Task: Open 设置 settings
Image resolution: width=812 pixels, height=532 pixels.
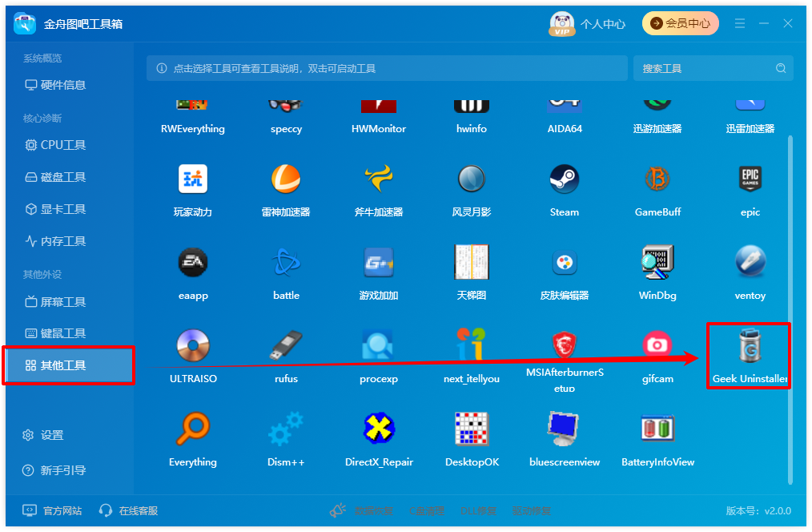Action: coord(43,435)
